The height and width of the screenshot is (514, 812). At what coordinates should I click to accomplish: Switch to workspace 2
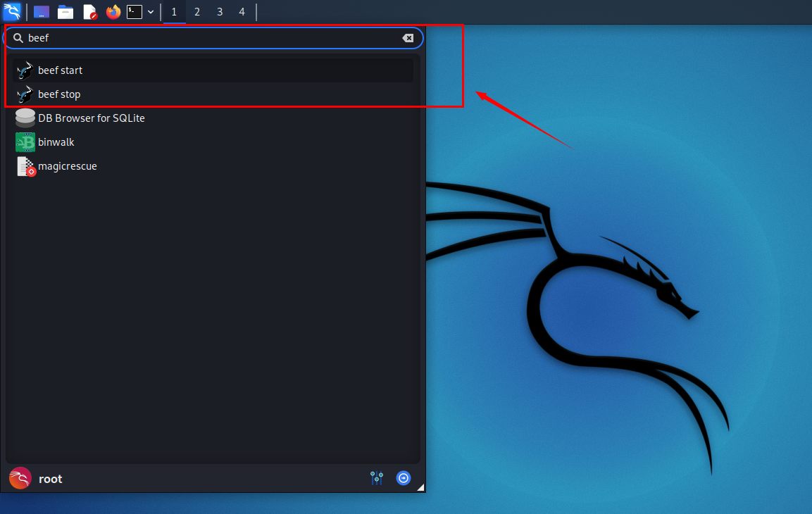(x=196, y=11)
